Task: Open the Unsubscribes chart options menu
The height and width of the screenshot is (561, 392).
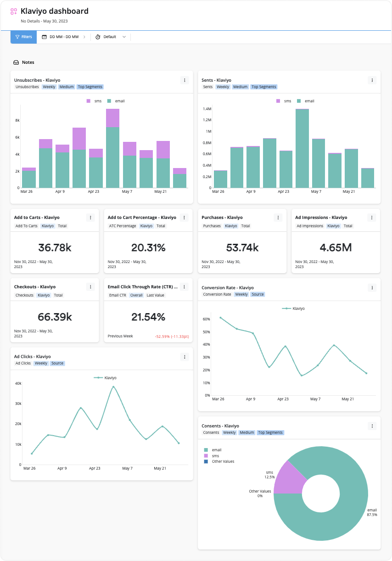Action: click(x=185, y=80)
